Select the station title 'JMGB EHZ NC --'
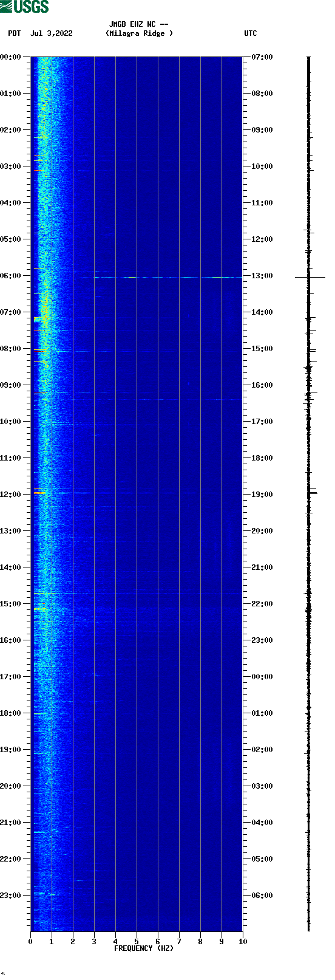The image size is (335, 980). point(139,24)
